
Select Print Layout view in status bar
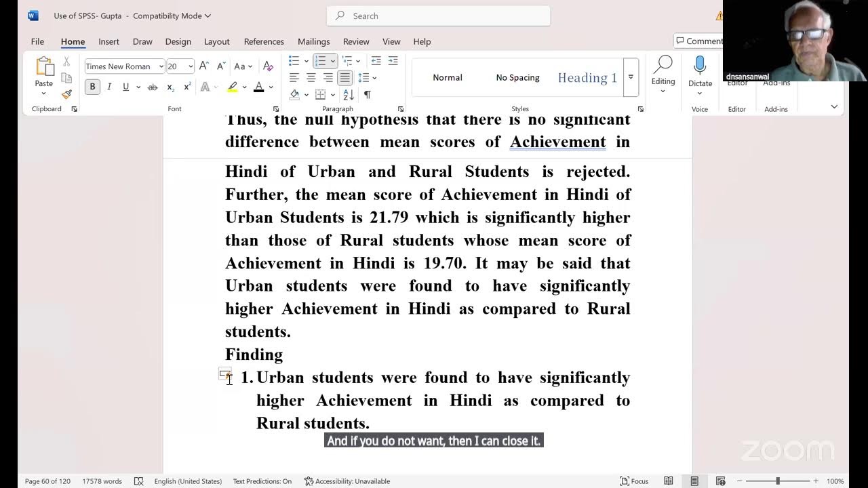point(694,481)
